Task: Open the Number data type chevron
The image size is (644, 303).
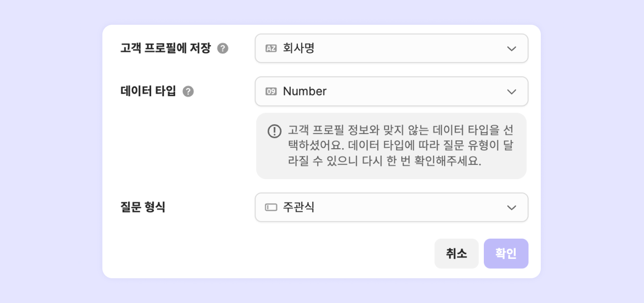Action: click(511, 91)
